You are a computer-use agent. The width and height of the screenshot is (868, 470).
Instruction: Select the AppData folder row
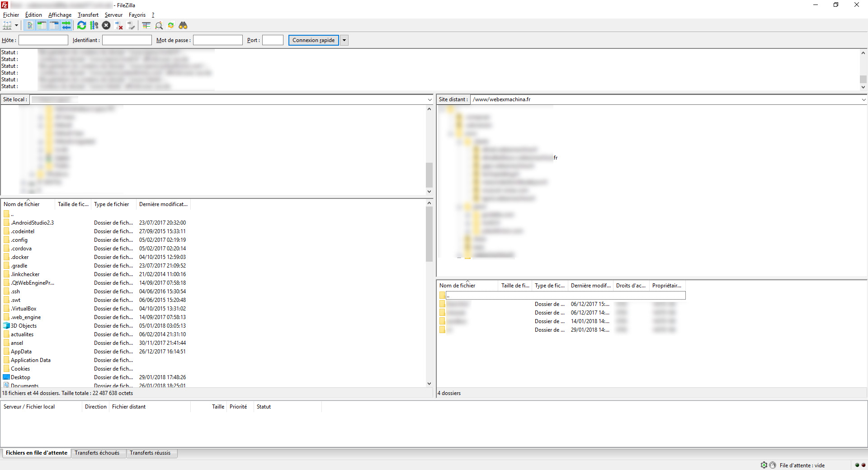[x=95, y=352]
